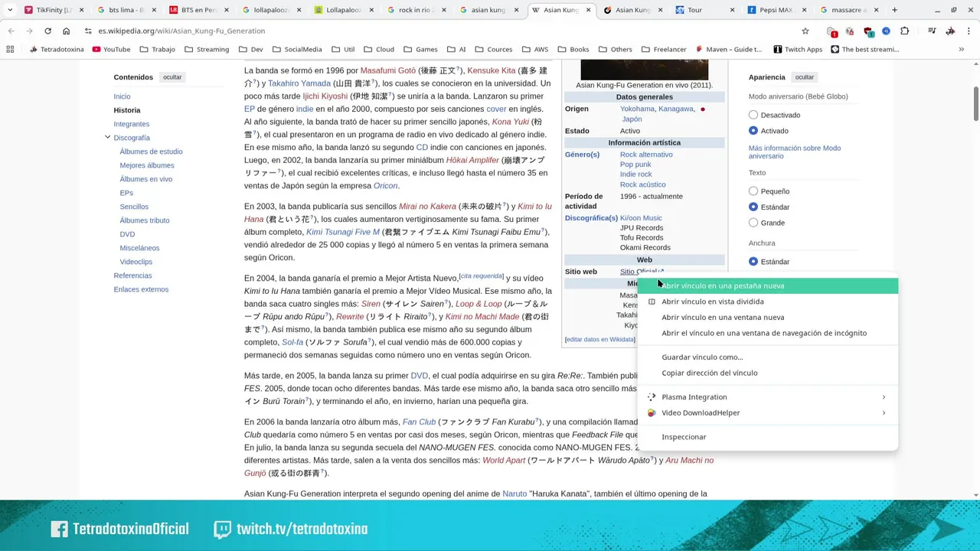Open the Twitch Apps bookmark

coord(797,49)
